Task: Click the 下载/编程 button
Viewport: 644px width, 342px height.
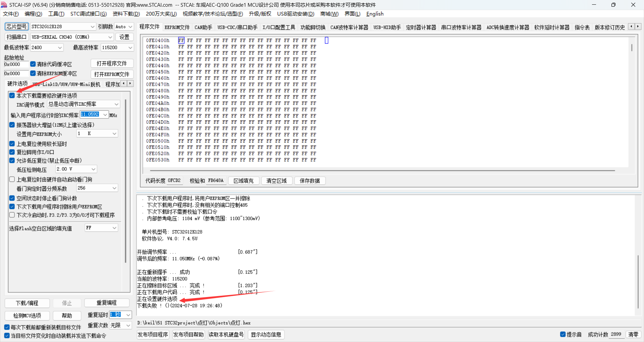Action: pos(27,303)
